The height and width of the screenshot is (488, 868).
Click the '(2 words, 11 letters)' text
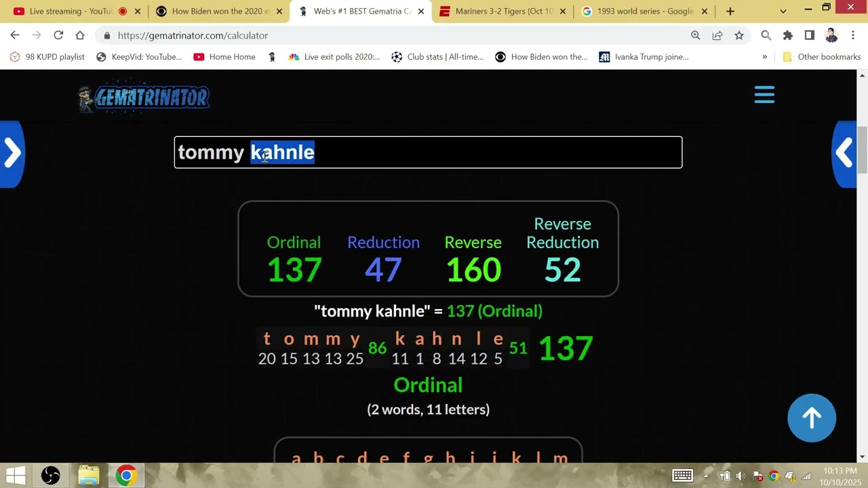[428, 409]
